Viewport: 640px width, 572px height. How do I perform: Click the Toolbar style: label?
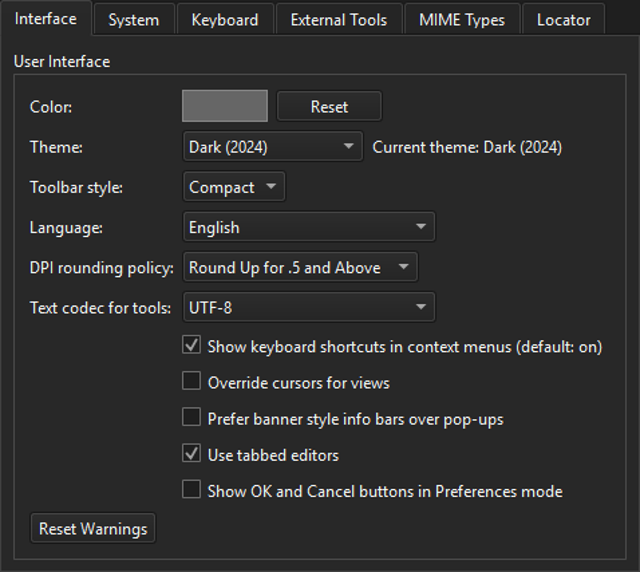pyautogui.click(x=76, y=187)
